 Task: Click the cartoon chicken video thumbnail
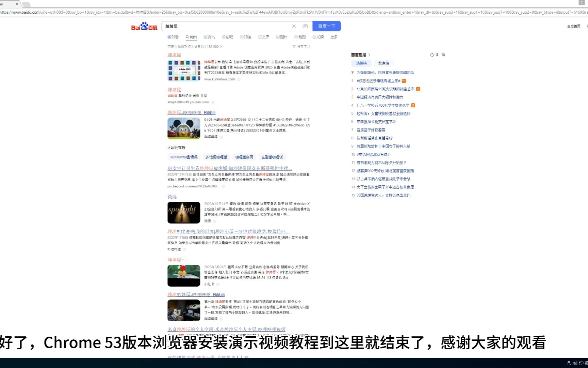(x=184, y=128)
